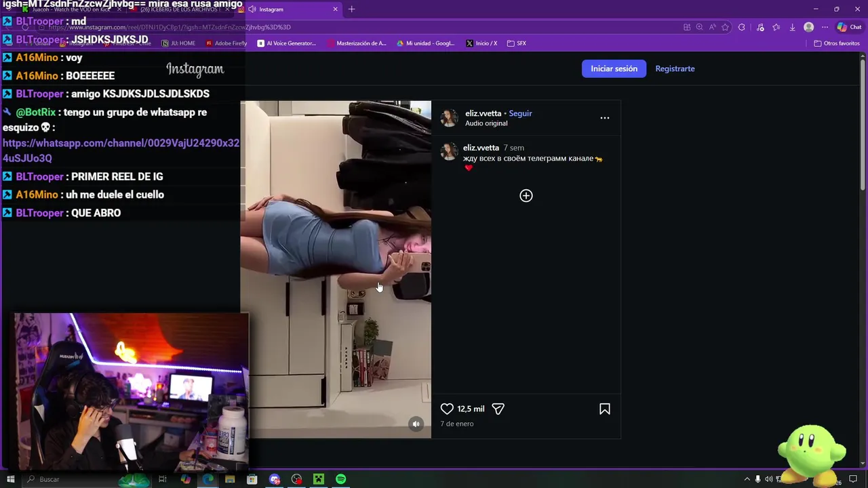Share the reel via the paper-plane icon
Image resolution: width=868 pixels, height=488 pixels.
click(498, 409)
